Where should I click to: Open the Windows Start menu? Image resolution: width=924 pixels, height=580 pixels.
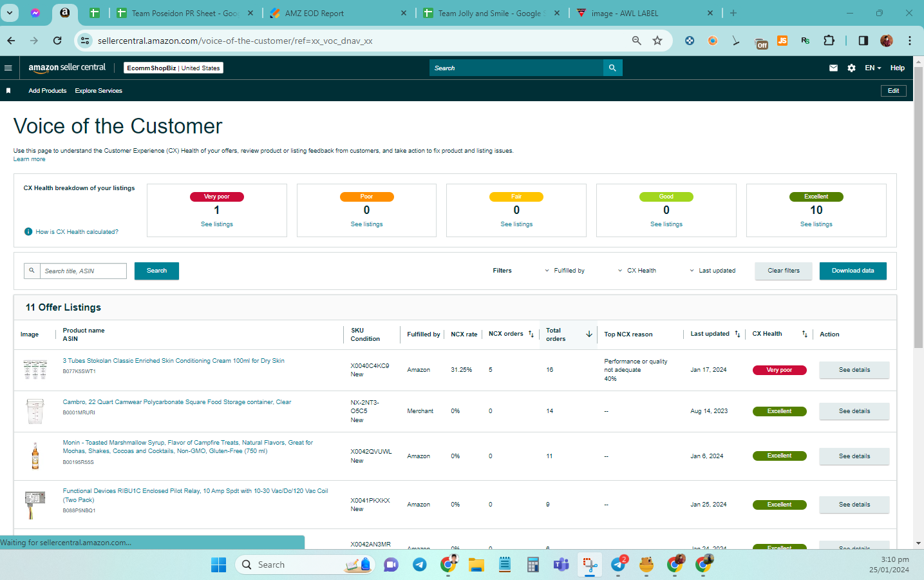click(219, 565)
